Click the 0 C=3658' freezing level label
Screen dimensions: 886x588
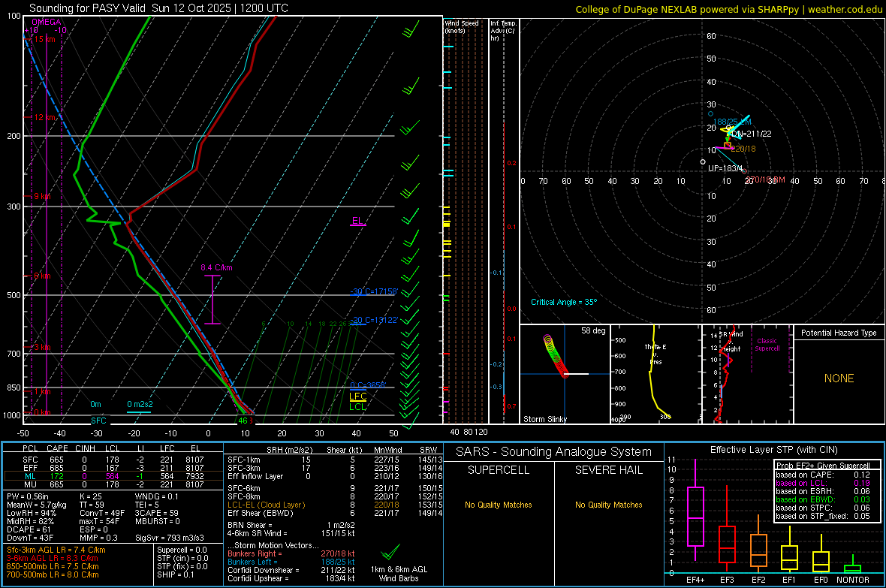(x=367, y=385)
